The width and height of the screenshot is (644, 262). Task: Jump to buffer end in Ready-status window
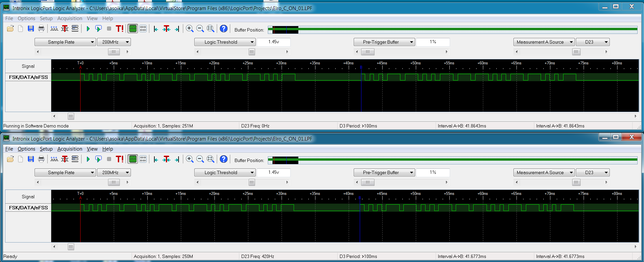(177, 159)
